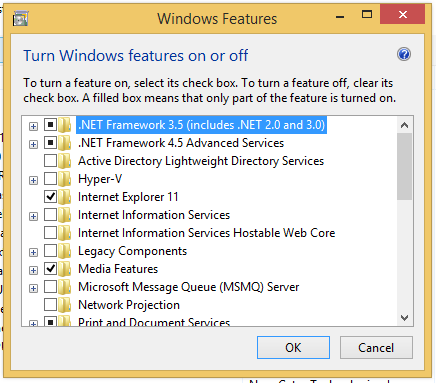Select the 'Internet Explorer 11' label

pos(128,197)
